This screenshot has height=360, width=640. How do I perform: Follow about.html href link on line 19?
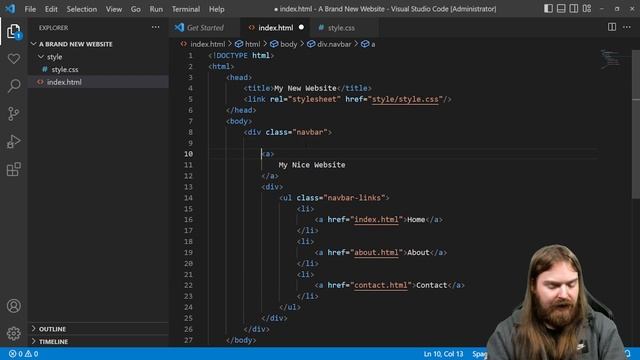coord(376,253)
